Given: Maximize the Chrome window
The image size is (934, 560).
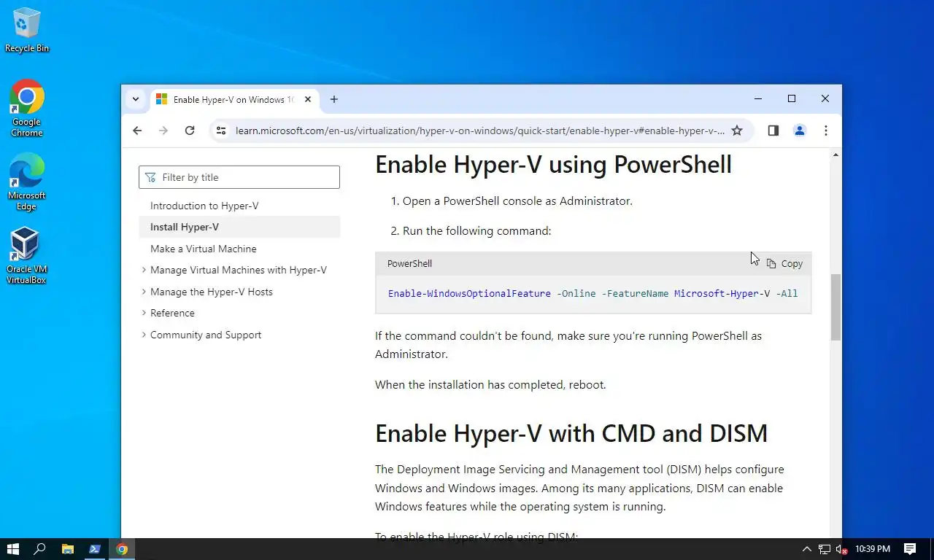Looking at the screenshot, I should pyautogui.click(x=792, y=98).
